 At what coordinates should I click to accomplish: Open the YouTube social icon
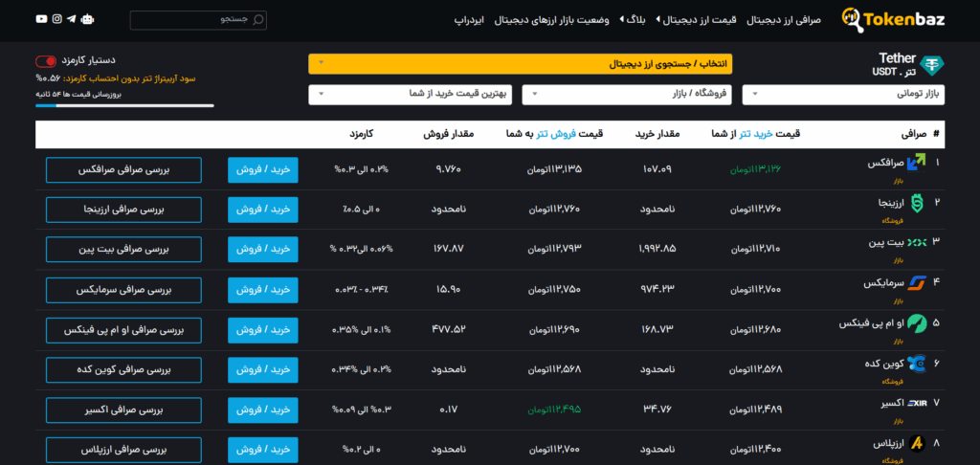[x=41, y=19]
